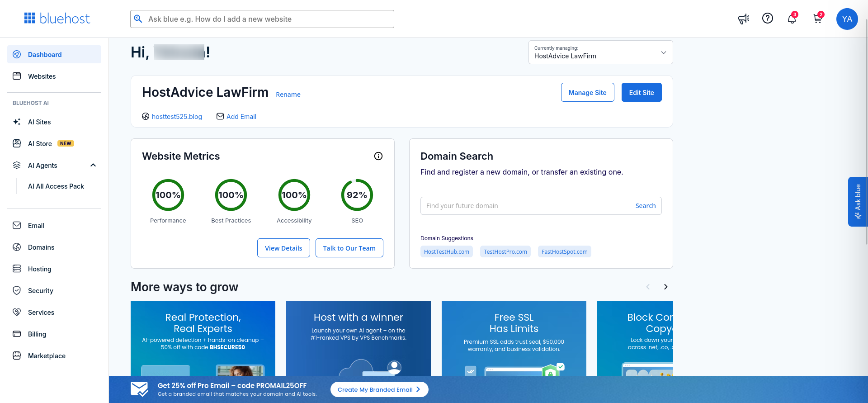The image size is (868, 403).
Task: Open the Host with a winner card
Action: click(359, 338)
